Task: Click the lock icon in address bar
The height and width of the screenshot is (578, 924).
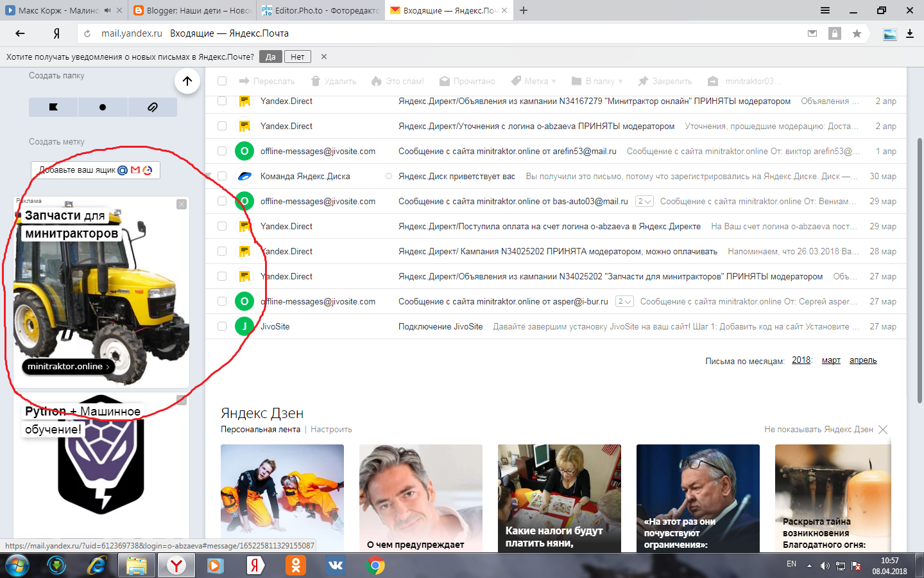Action: pyautogui.click(x=835, y=33)
